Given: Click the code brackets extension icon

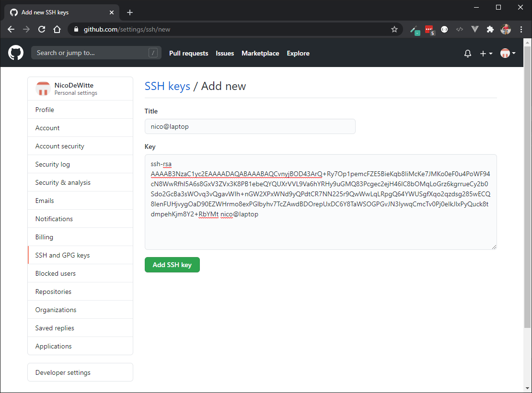Looking at the screenshot, I should click(460, 30).
